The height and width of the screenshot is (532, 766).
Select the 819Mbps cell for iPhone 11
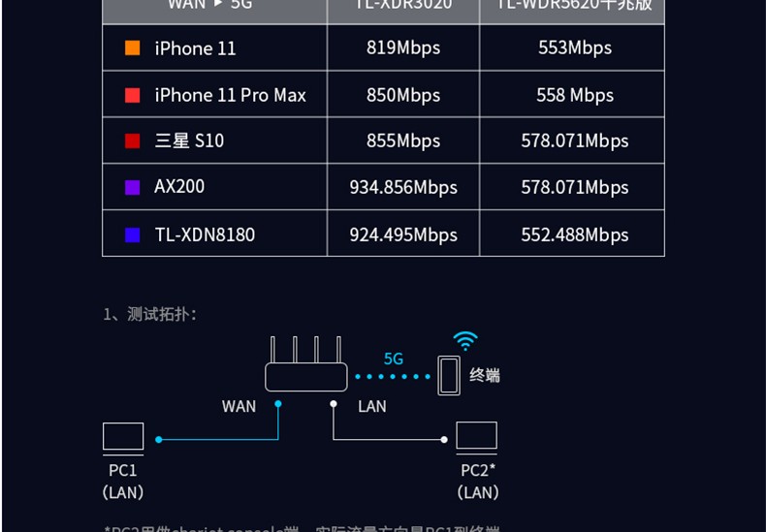(403, 47)
